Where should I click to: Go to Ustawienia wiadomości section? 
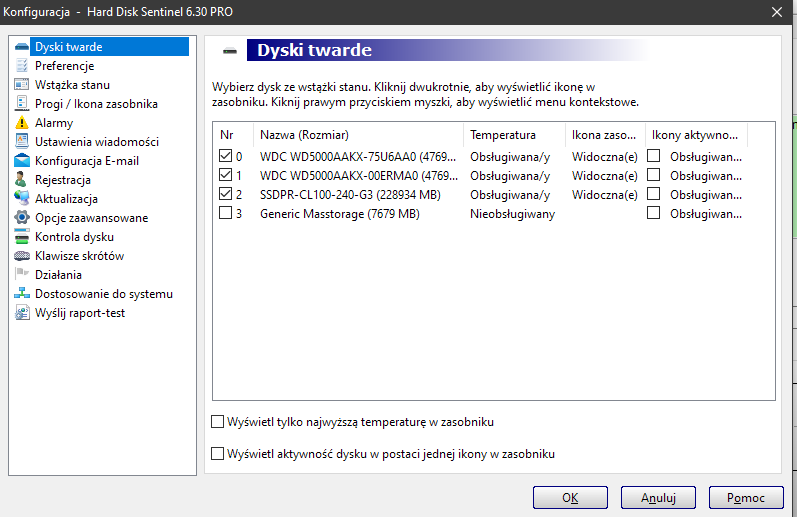[x=96, y=142]
